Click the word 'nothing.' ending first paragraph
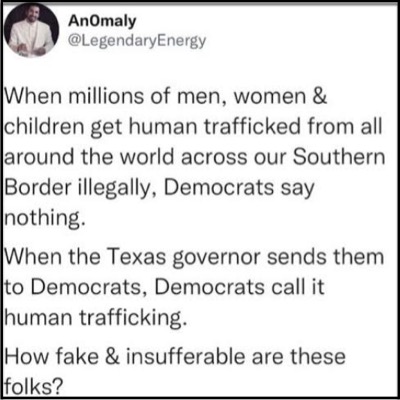The image size is (400, 400). [x=44, y=218]
